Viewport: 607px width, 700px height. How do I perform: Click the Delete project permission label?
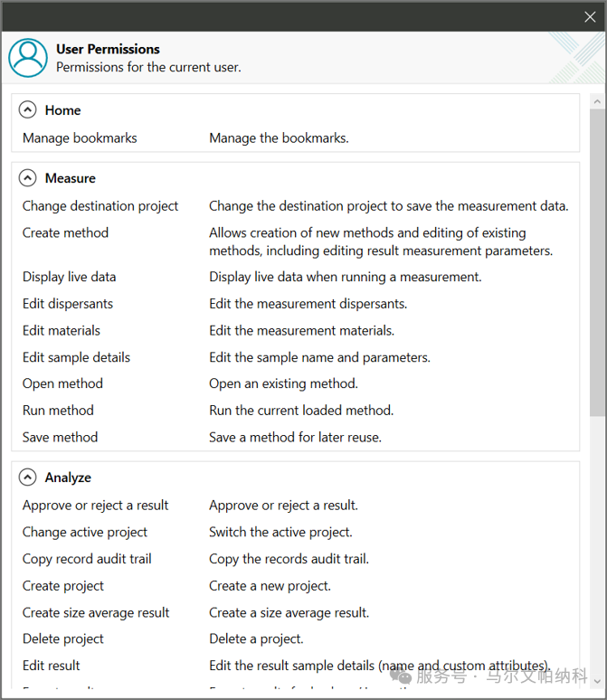tap(63, 639)
